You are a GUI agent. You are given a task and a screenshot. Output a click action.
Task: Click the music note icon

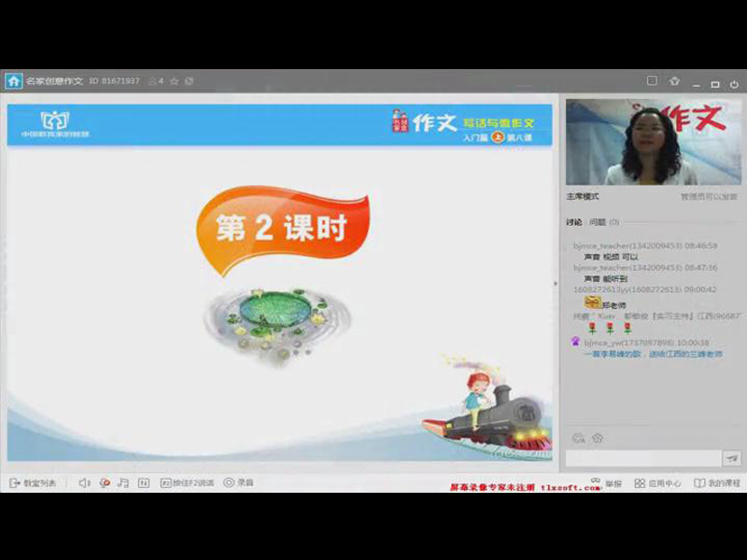point(123,483)
